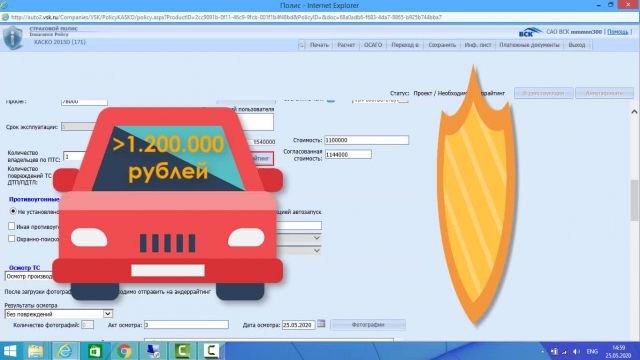
Task: Open Платежные документы toolbar item
Action: pyautogui.click(x=529, y=45)
